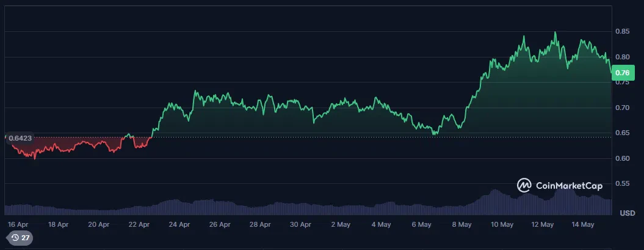The width and height of the screenshot is (644, 250).
Task: Click the '2 May' date label
Action: (x=341, y=224)
